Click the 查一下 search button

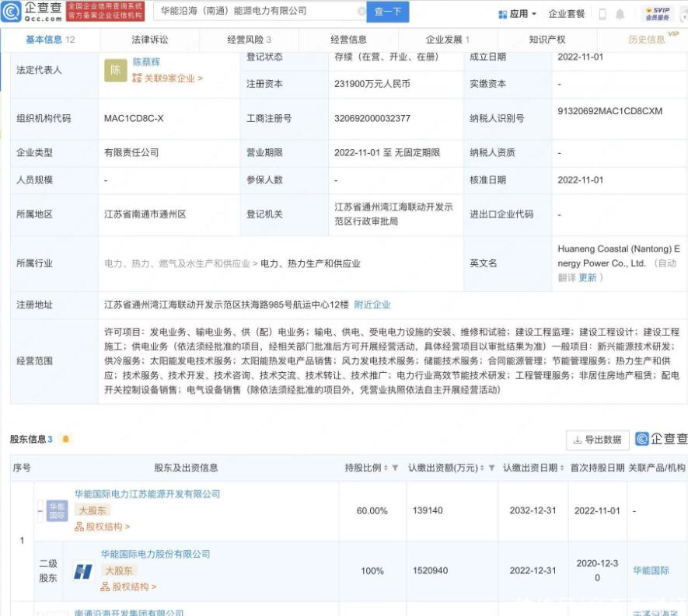[387, 12]
